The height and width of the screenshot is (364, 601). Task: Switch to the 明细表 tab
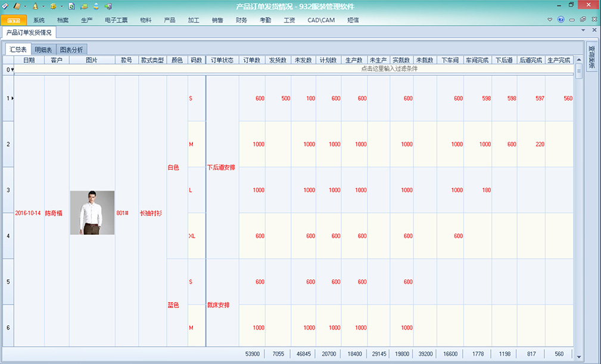tap(43, 49)
